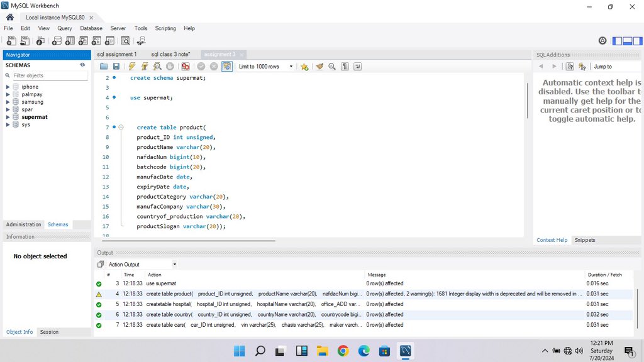Toggle automatic context help icon
This screenshot has width=644, height=362.
[582, 67]
